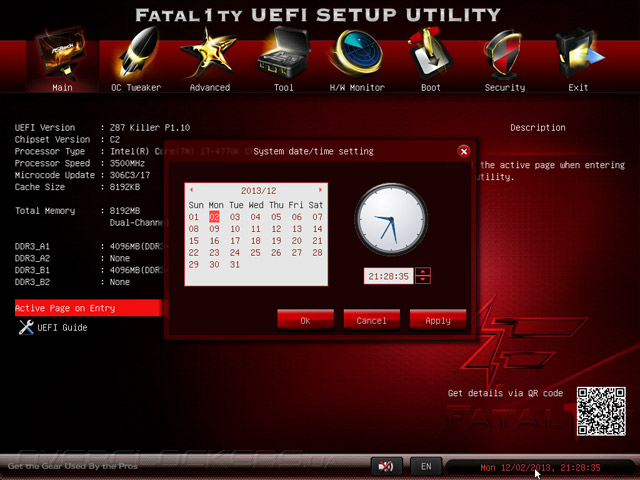Toggle the mute speaker icon in bottom bar
The height and width of the screenshot is (480, 640).
386,466
